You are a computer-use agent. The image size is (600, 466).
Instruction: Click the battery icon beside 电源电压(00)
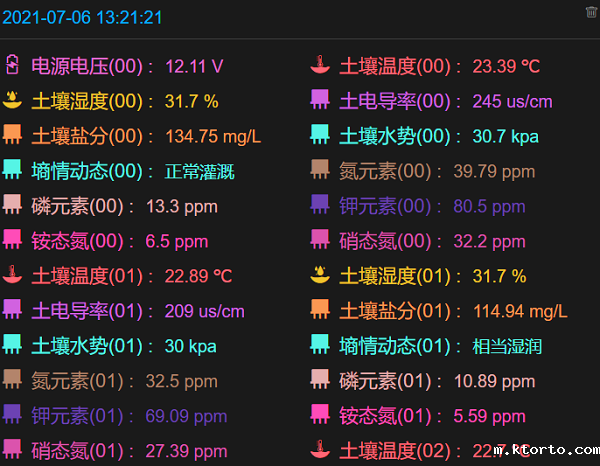(x=12, y=66)
